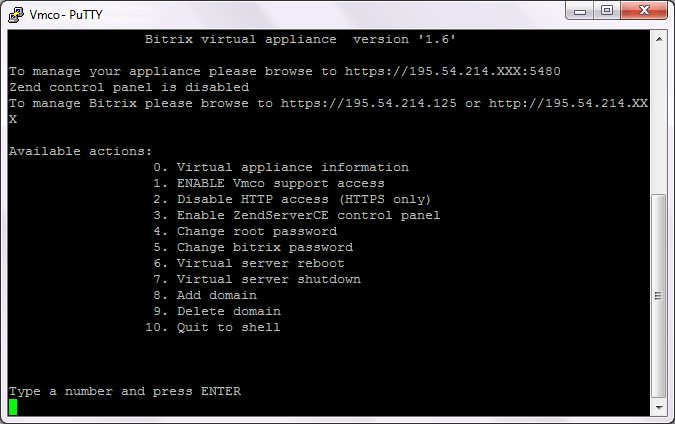Click the scrollbar down arrow
675x424 pixels.
(658, 408)
